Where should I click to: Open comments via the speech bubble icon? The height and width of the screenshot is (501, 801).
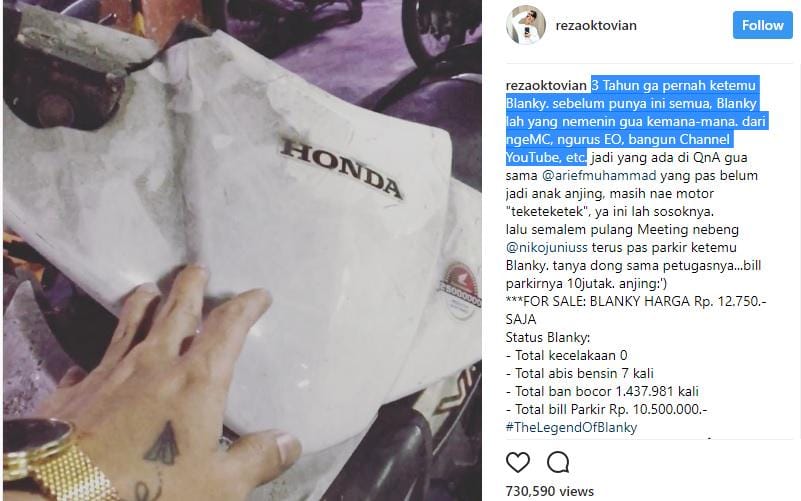(x=558, y=462)
